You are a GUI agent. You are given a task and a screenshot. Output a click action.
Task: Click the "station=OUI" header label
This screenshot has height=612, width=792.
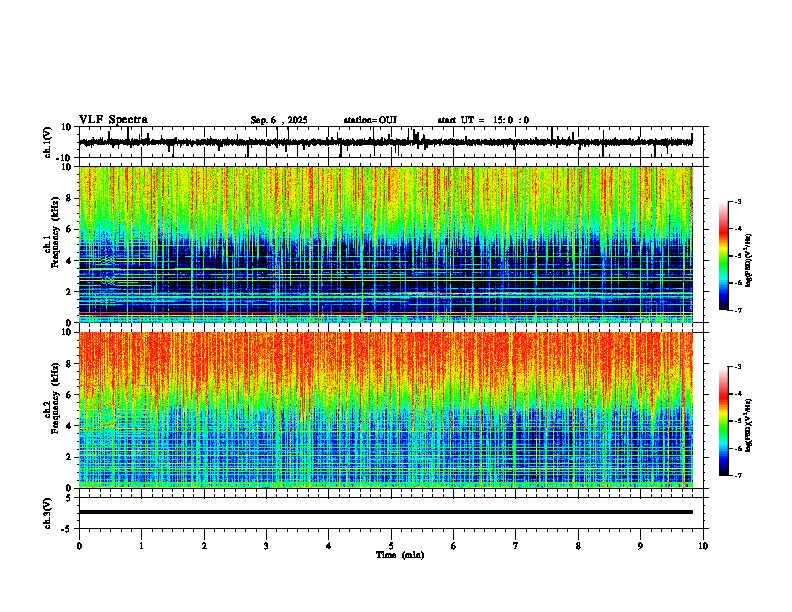coord(370,120)
